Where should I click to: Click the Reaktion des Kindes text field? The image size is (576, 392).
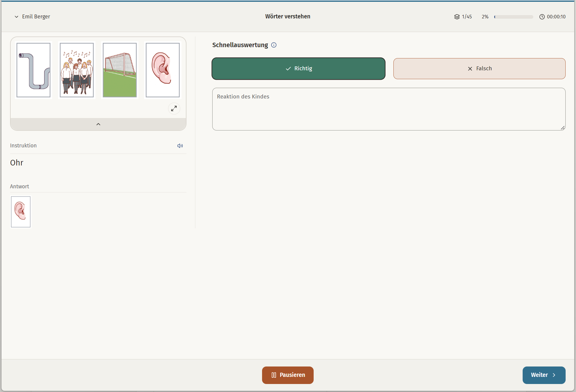coord(389,109)
